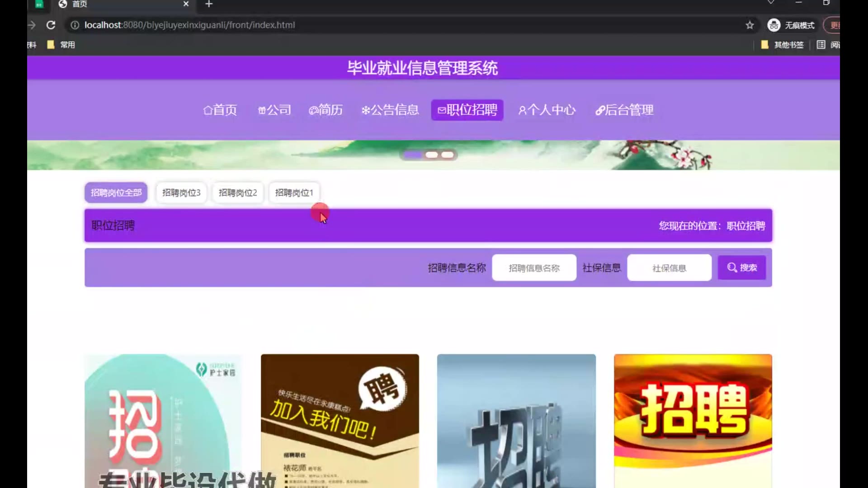
Task: Select second carousel indicator dot
Action: tap(431, 155)
